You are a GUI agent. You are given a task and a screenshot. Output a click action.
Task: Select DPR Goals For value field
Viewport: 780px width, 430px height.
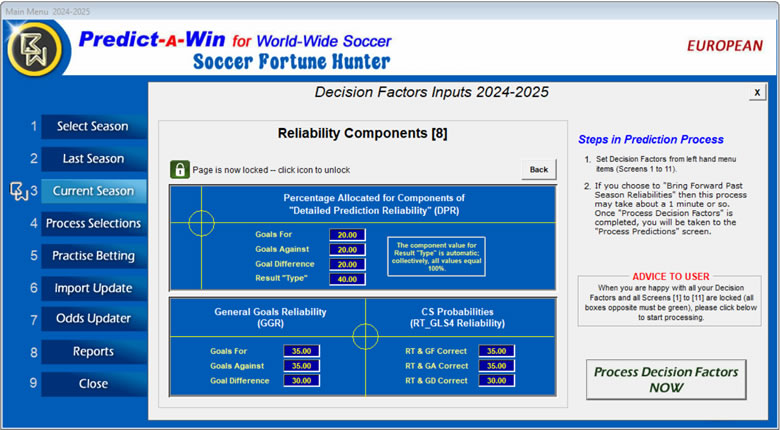click(347, 234)
